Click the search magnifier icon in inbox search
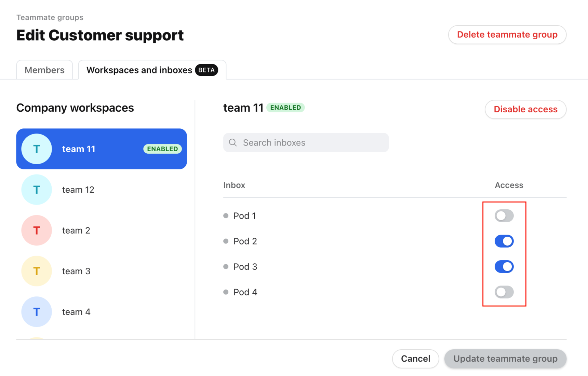The height and width of the screenshot is (376, 588). click(233, 142)
